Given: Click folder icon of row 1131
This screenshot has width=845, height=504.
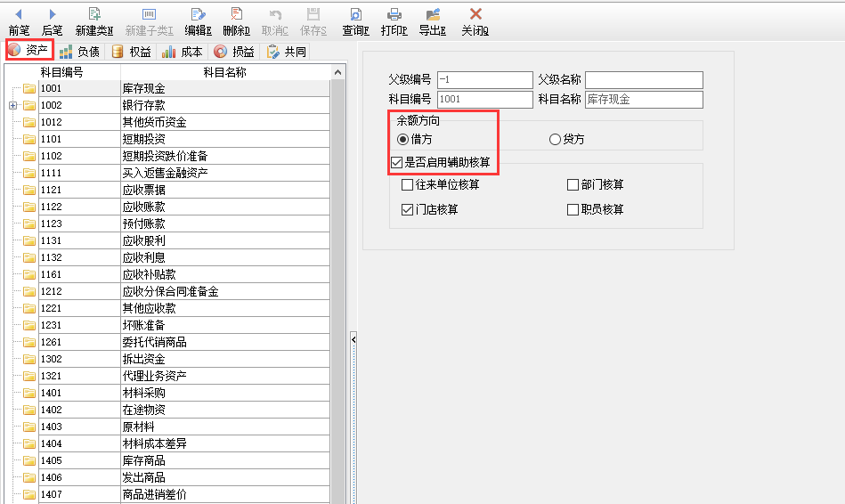Looking at the screenshot, I should 29,241.
